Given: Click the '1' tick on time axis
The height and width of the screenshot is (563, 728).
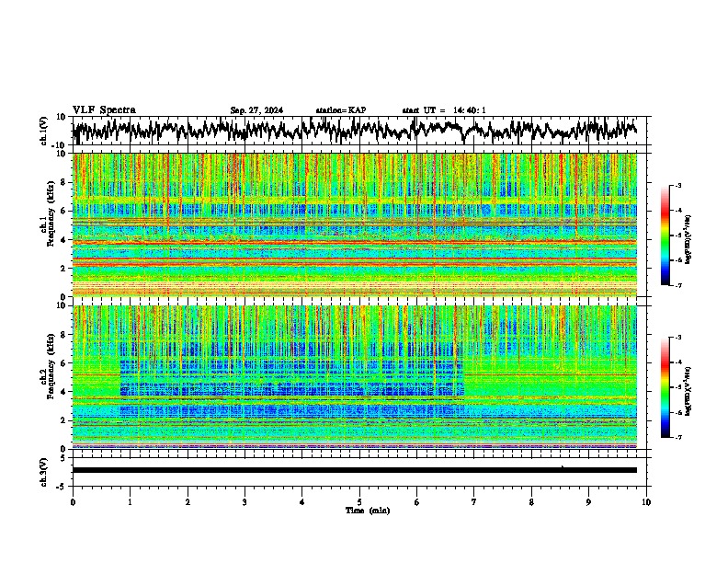Looking at the screenshot, I should [131, 502].
